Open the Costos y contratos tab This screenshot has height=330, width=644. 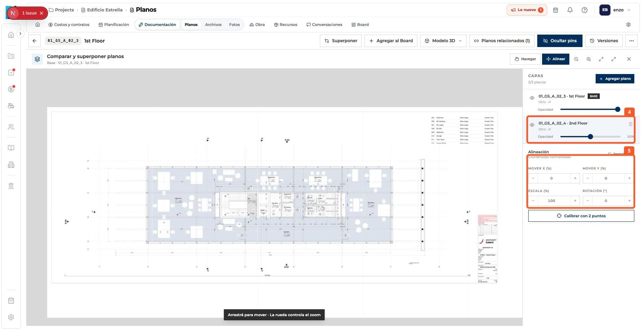(69, 25)
